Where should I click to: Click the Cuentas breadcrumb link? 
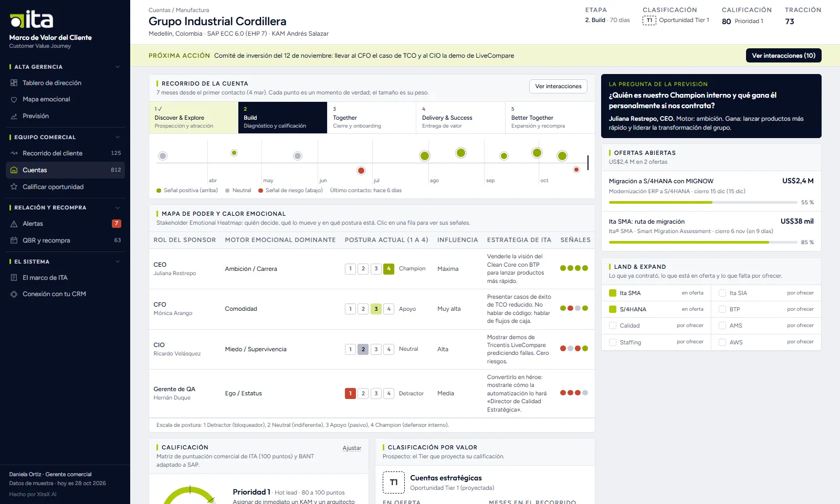(x=159, y=10)
